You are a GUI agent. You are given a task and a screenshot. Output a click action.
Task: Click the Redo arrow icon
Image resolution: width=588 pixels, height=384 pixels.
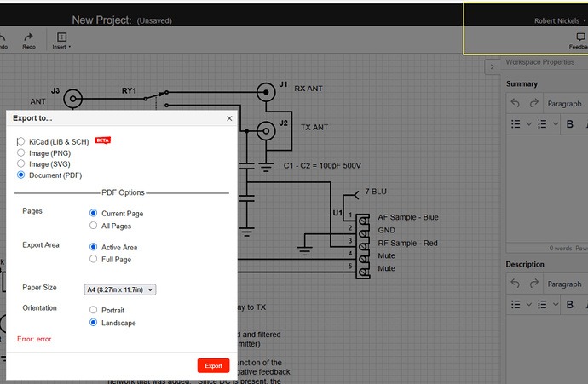pos(28,37)
